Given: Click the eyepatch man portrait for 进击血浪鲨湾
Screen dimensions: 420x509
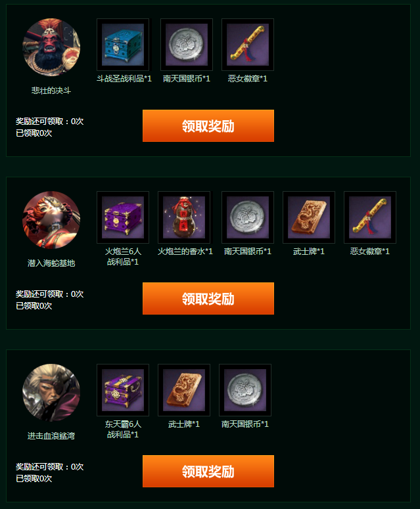Looking at the screenshot, I should coord(51,393).
